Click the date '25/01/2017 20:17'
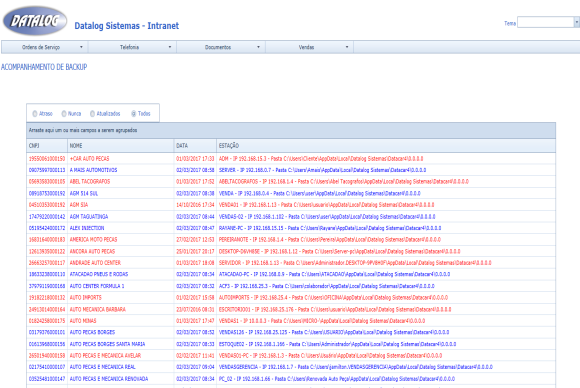This screenshot has height=388, width=580. coord(195,252)
